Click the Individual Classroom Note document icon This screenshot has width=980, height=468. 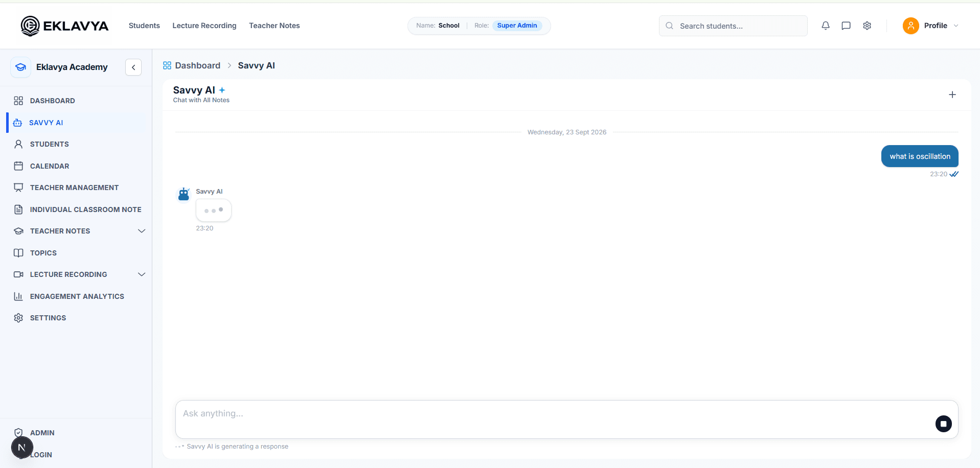(18, 209)
